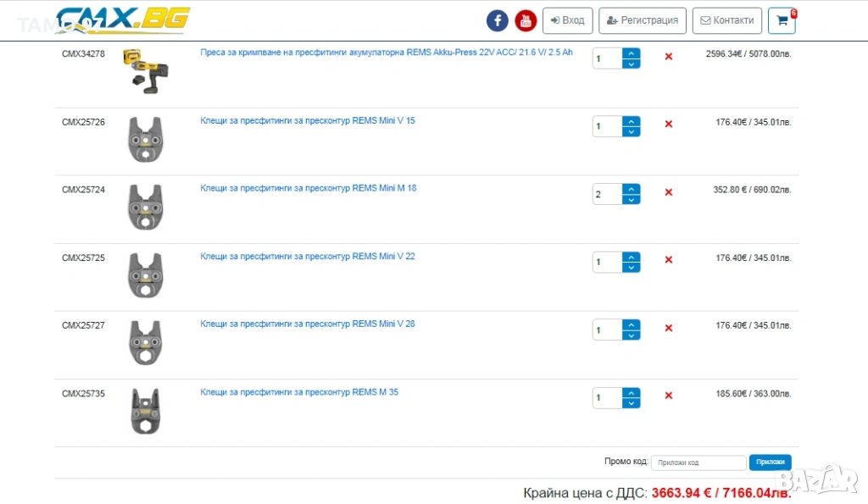
Task: Delete REMS Mini M 18 from cart
Action: click(x=668, y=192)
